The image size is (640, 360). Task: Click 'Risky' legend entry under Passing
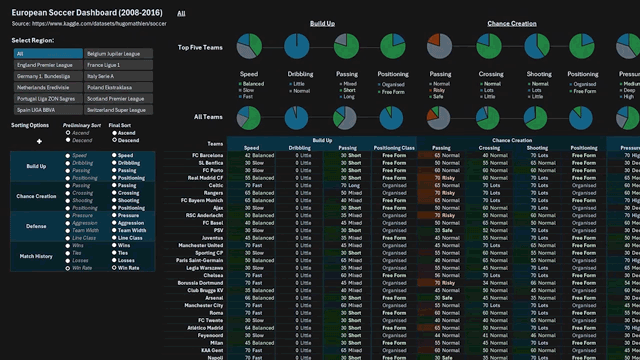click(x=437, y=90)
